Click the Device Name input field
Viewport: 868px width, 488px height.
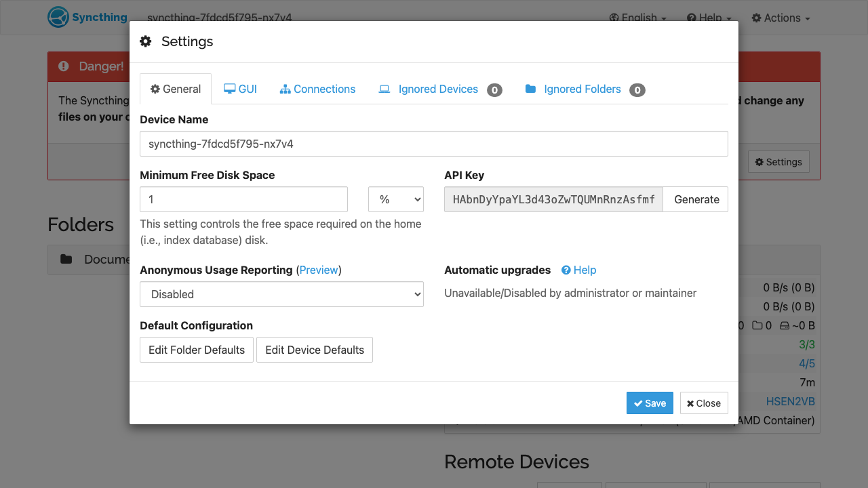[434, 144]
